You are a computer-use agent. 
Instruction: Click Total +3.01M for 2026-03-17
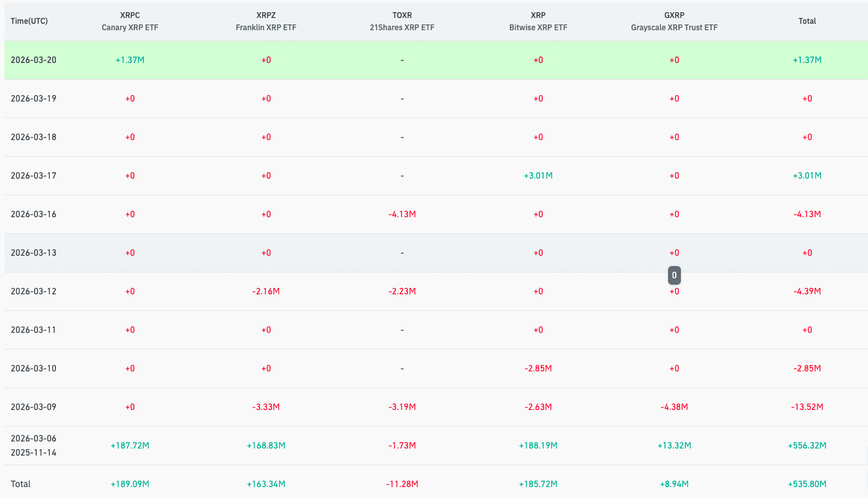pyautogui.click(x=807, y=175)
